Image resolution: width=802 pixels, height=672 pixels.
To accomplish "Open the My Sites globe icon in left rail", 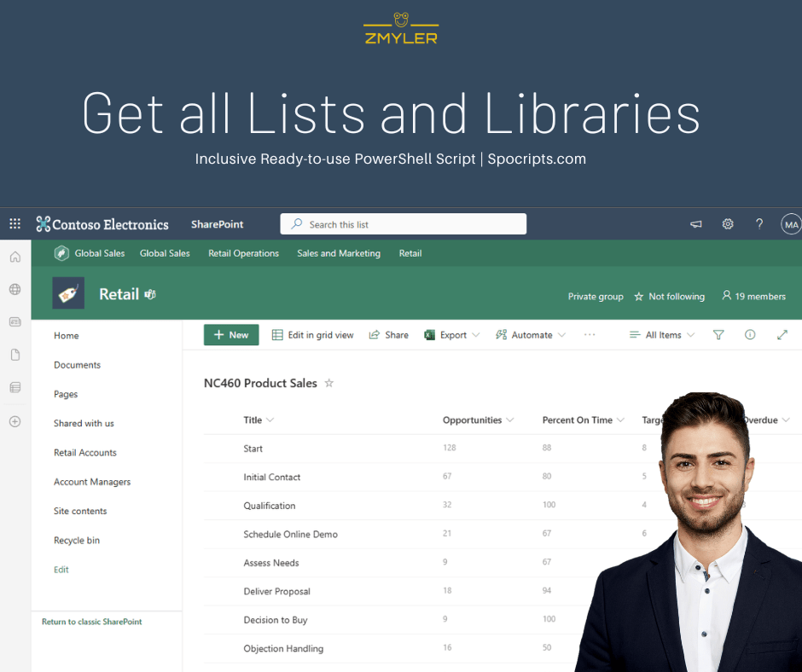I will [x=14, y=289].
